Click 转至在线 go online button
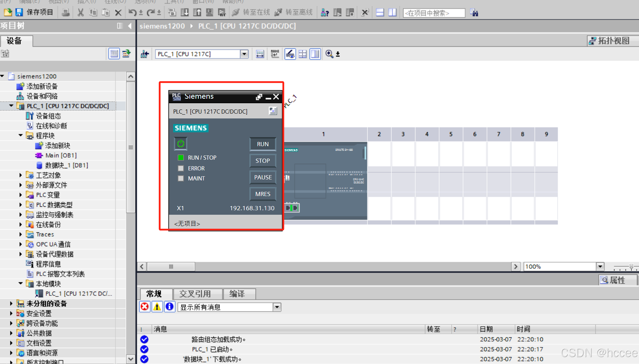This screenshot has height=364, width=639. click(251, 12)
